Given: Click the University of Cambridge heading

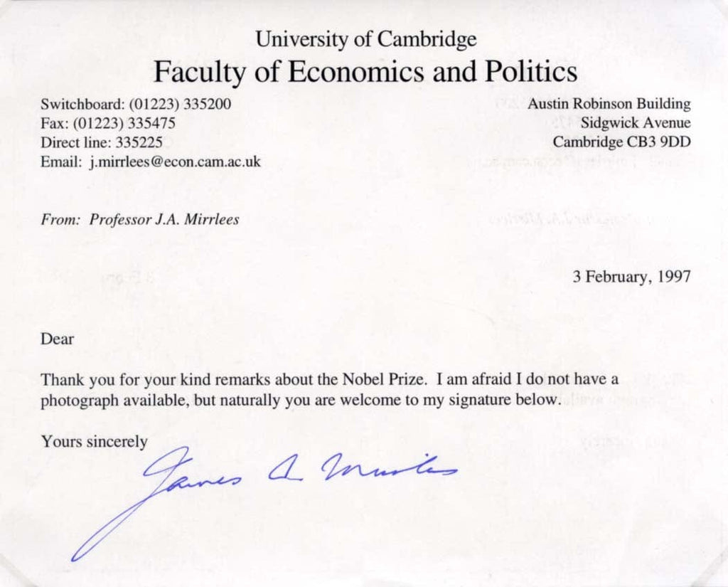Looking at the screenshot, I should [365, 40].
